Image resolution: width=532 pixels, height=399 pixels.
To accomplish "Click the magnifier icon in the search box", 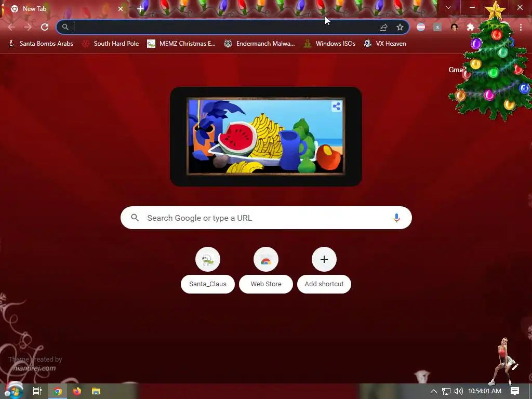I will 135,218.
